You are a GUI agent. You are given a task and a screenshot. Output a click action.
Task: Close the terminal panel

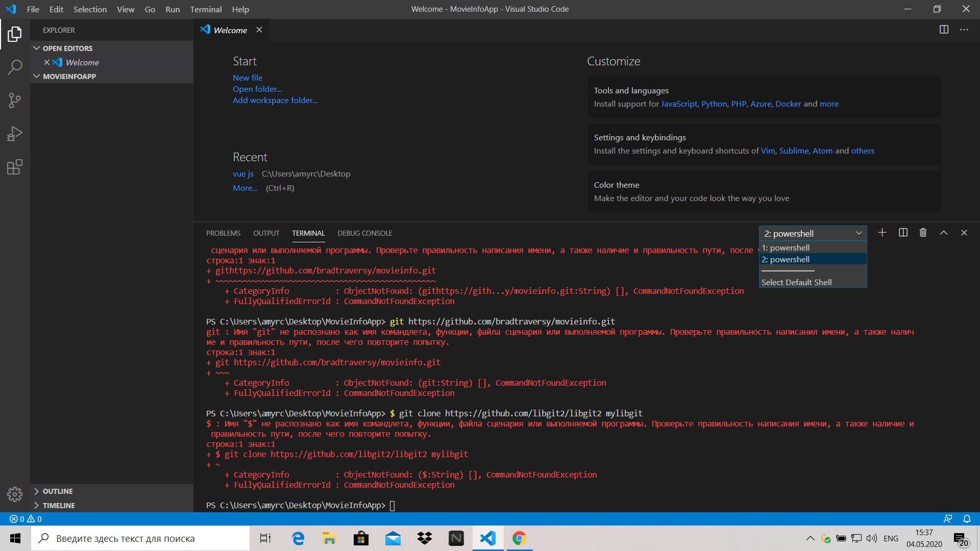pyautogui.click(x=964, y=233)
